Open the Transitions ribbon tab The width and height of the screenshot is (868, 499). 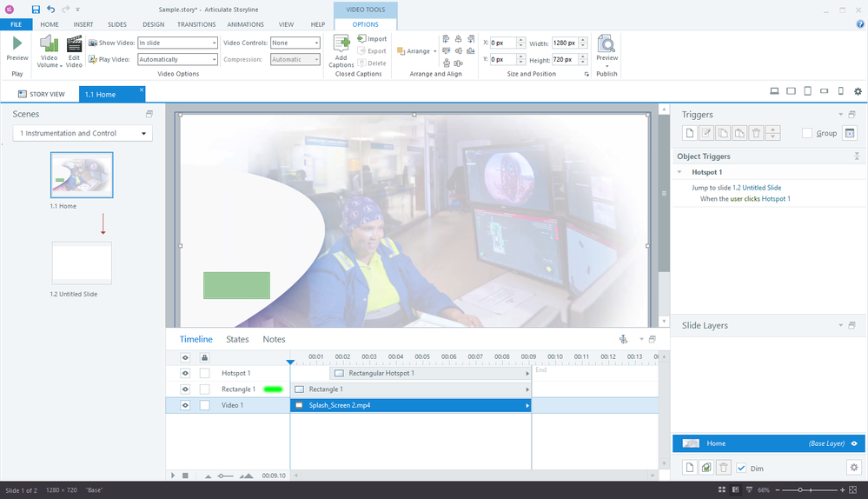pyautogui.click(x=196, y=25)
